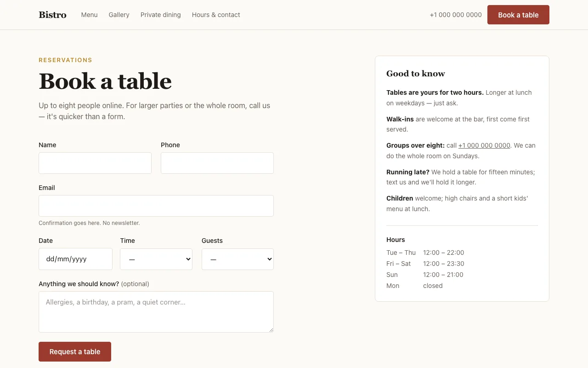
Task: Click the 'Guests' field label
Action: tap(212, 241)
